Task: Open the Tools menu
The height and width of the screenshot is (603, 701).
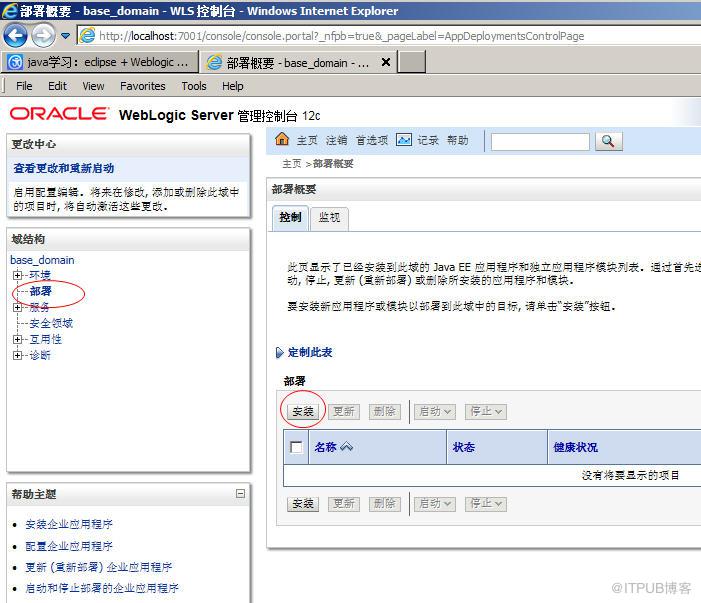Action: pyautogui.click(x=194, y=86)
